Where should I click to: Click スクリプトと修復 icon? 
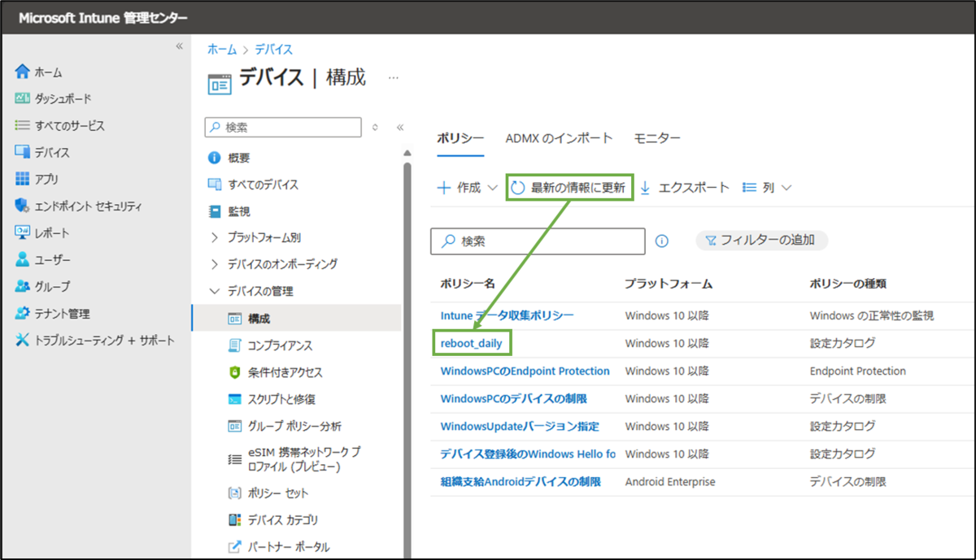click(x=234, y=399)
